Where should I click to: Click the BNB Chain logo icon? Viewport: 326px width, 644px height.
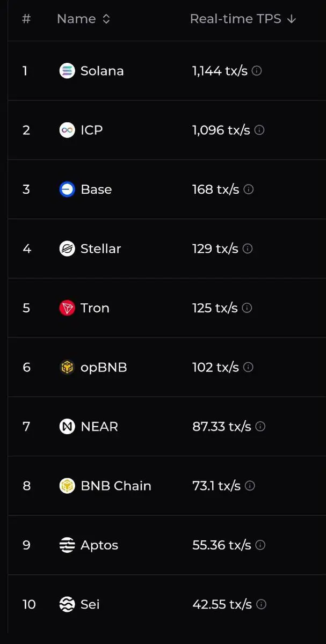pyautogui.click(x=67, y=486)
